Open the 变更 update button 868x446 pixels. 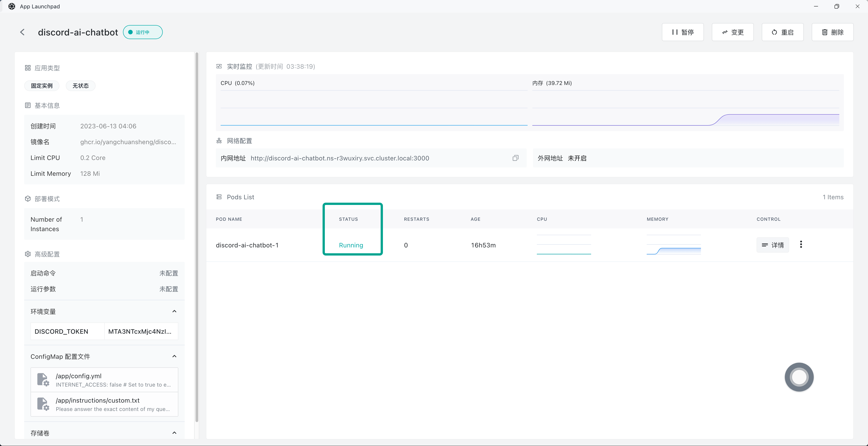(x=733, y=32)
